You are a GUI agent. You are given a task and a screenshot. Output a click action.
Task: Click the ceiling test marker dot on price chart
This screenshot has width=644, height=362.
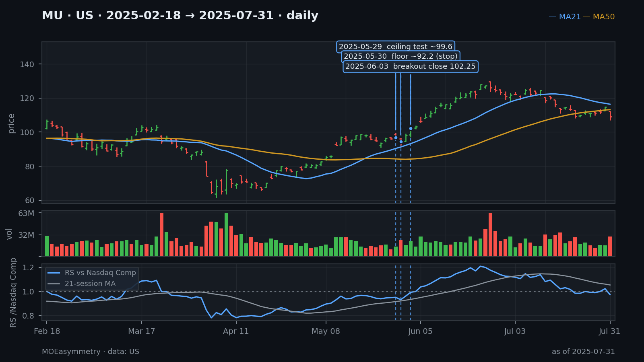coord(396,138)
